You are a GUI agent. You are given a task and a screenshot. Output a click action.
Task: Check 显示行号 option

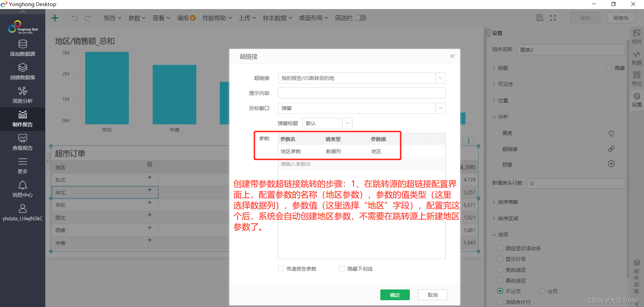point(500,259)
